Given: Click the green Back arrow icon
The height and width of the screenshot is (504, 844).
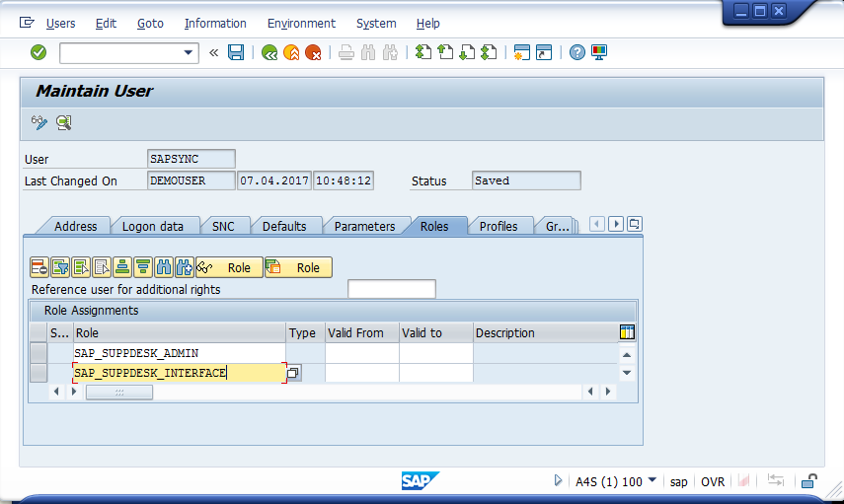Looking at the screenshot, I should pos(269,52).
